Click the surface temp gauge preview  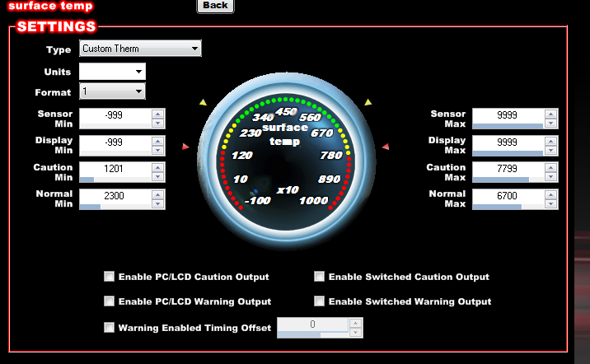(x=286, y=156)
